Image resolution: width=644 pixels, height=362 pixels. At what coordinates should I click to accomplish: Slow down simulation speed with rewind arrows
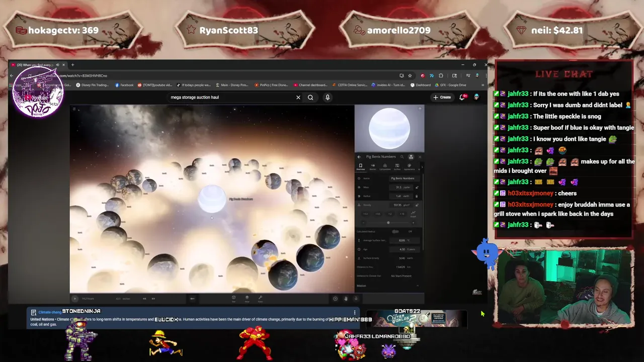coord(144,299)
